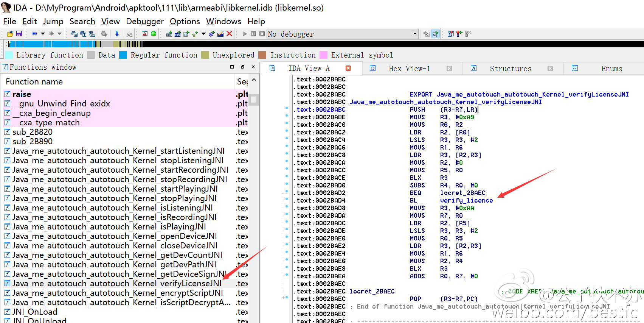
Task: Click the breakpoint list icon
Action: tap(451, 34)
